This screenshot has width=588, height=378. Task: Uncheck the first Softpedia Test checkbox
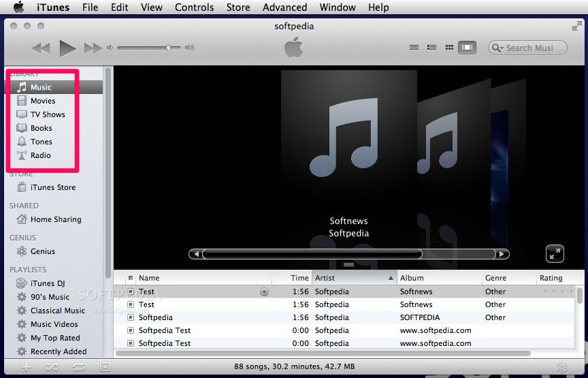(131, 330)
